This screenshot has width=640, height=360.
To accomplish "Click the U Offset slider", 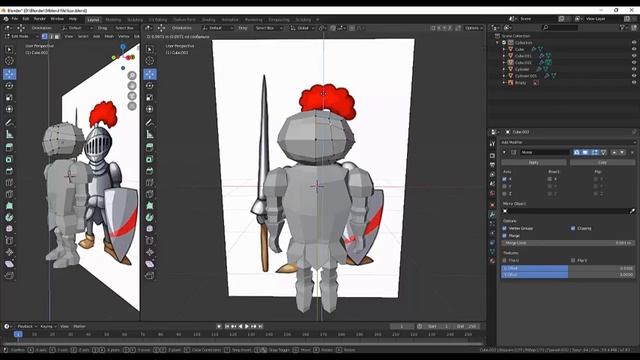I will 568,268.
